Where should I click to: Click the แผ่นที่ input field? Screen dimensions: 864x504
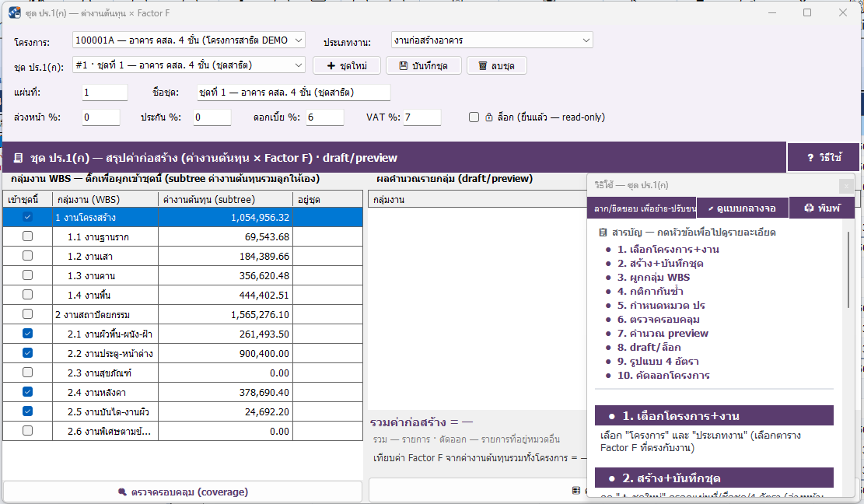tap(105, 93)
